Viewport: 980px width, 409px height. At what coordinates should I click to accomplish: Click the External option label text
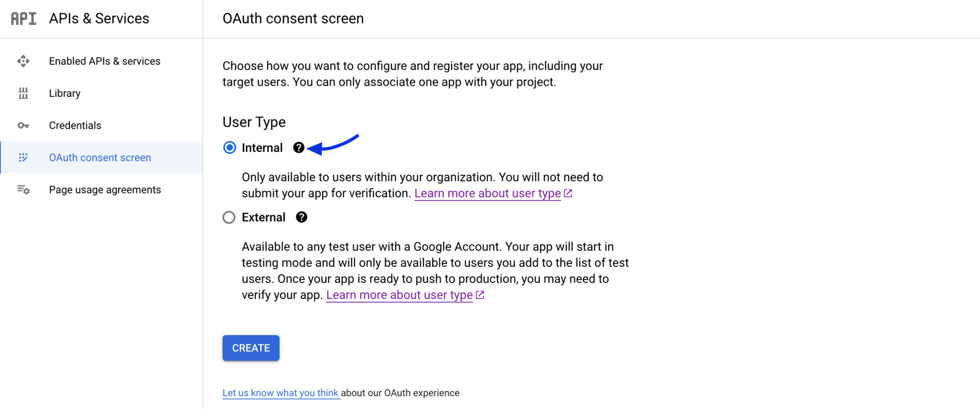pyautogui.click(x=264, y=217)
